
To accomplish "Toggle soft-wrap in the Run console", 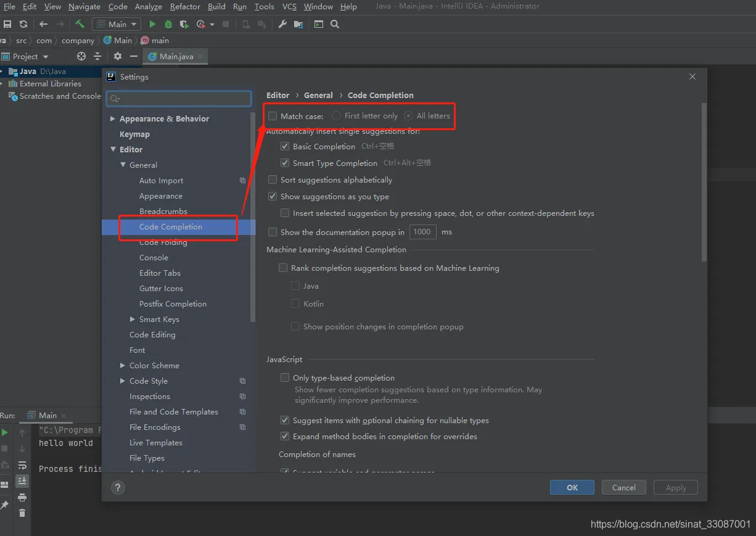I will [22, 465].
